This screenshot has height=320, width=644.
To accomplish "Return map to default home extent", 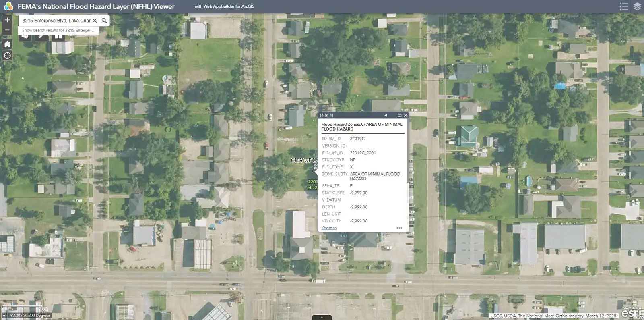I will point(7,44).
